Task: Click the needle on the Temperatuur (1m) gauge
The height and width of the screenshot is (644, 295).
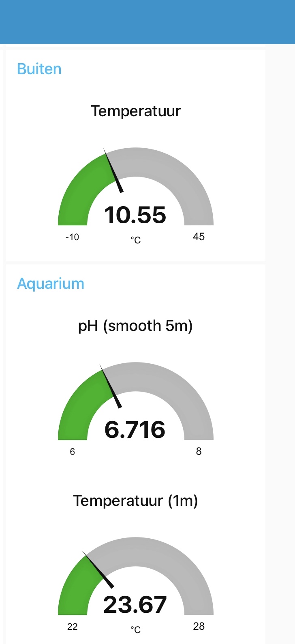Action: pos(98,569)
